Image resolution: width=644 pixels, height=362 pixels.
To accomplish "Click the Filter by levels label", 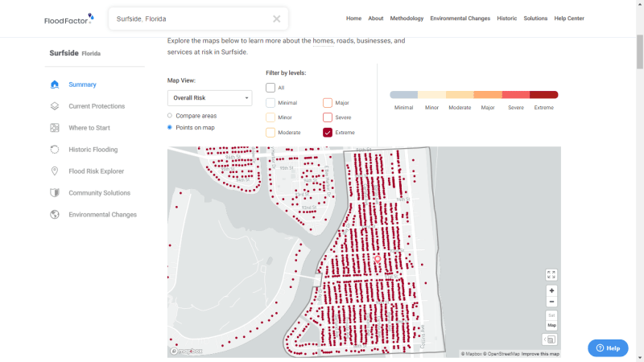I will pos(286,73).
